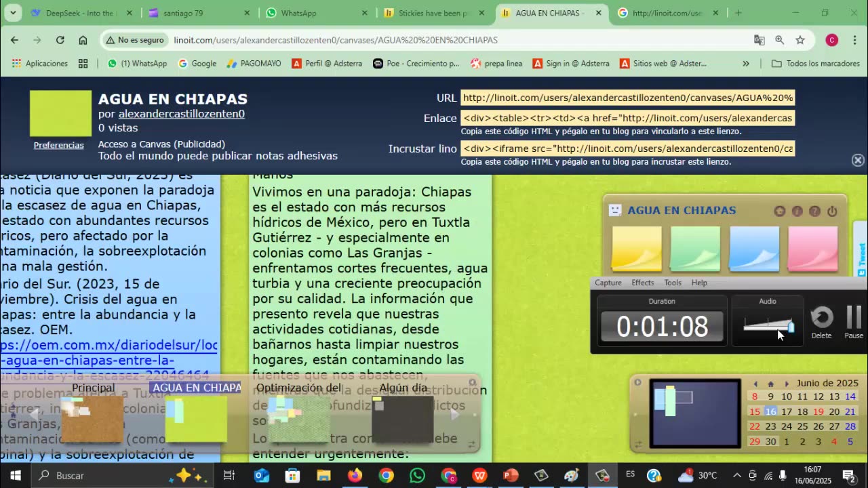Open the Preferencias link
This screenshot has height=488, width=868.
59,145
